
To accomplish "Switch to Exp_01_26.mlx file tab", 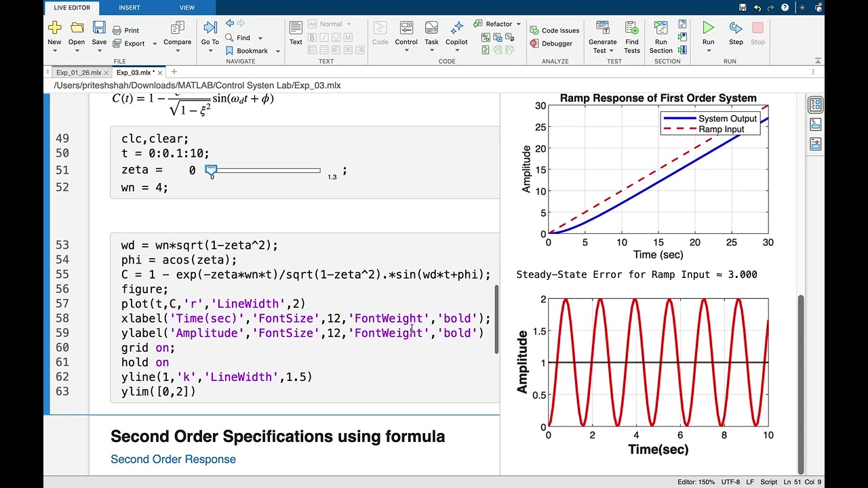I will 77,72.
